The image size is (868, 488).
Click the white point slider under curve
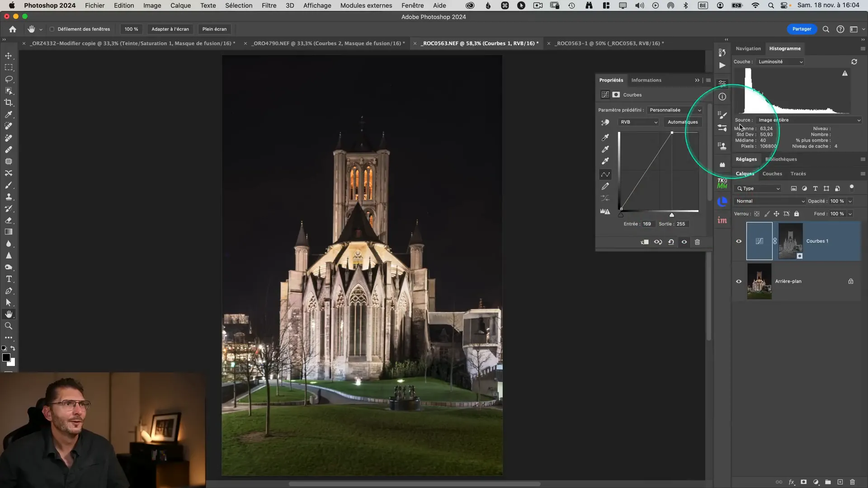(x=672, y=215)
